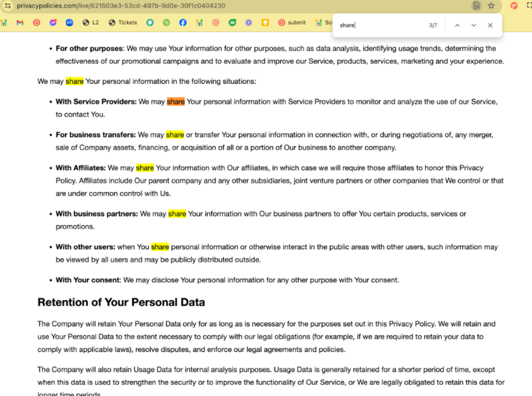Open the Messenger bookmark
This screenshot has height=396, width=532.
(53, 23)
